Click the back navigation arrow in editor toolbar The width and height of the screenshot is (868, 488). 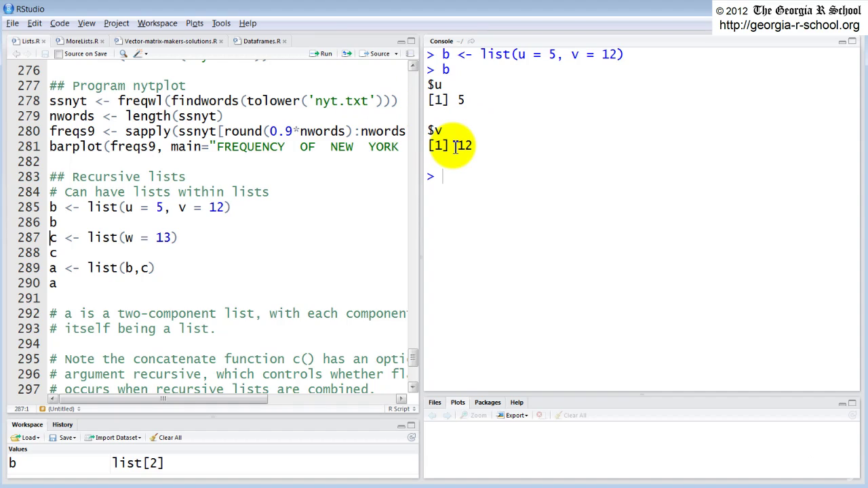coord(16,54)
